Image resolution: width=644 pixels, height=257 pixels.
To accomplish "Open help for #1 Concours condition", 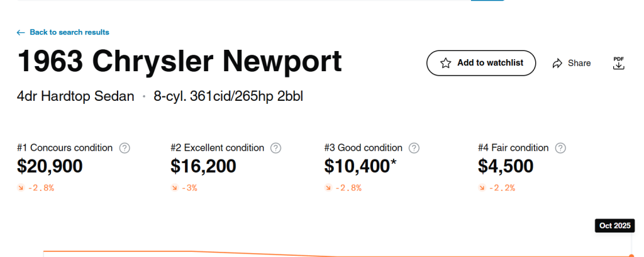I will click(x=125, y=148).
